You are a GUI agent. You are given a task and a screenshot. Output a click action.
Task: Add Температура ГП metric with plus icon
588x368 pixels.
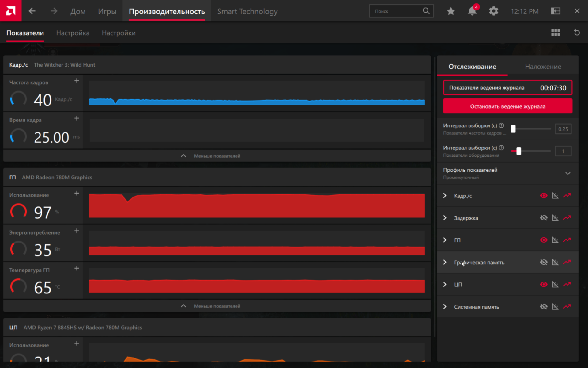pyautogui.click(x=77, y=268)
